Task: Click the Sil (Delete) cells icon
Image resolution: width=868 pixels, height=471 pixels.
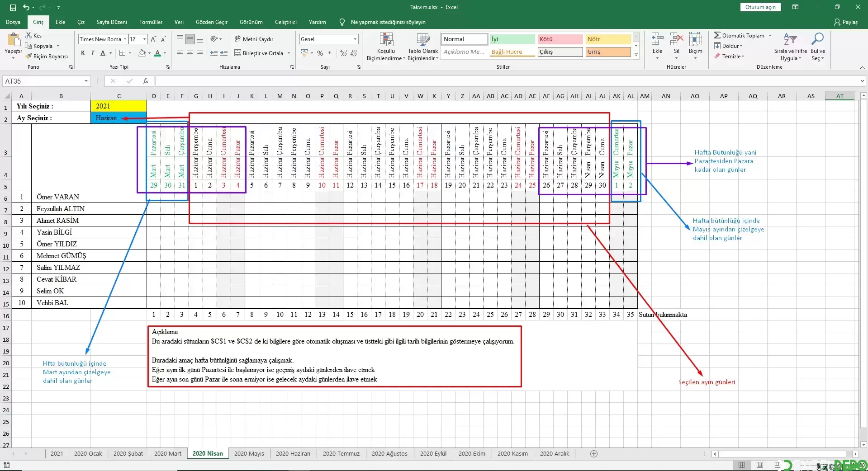Action: click(677, 40)
